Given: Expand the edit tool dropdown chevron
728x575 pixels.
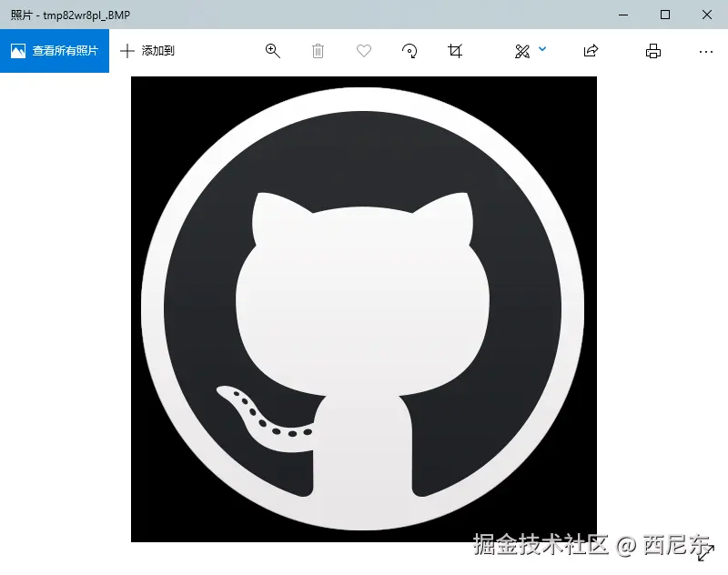Looking at the screenshot, I should [x=542, y=48].
